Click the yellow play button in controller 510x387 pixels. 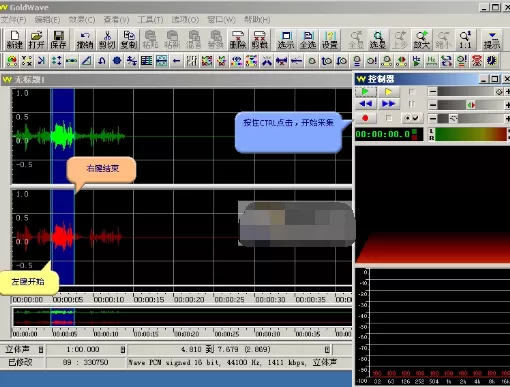click(388, 91)
